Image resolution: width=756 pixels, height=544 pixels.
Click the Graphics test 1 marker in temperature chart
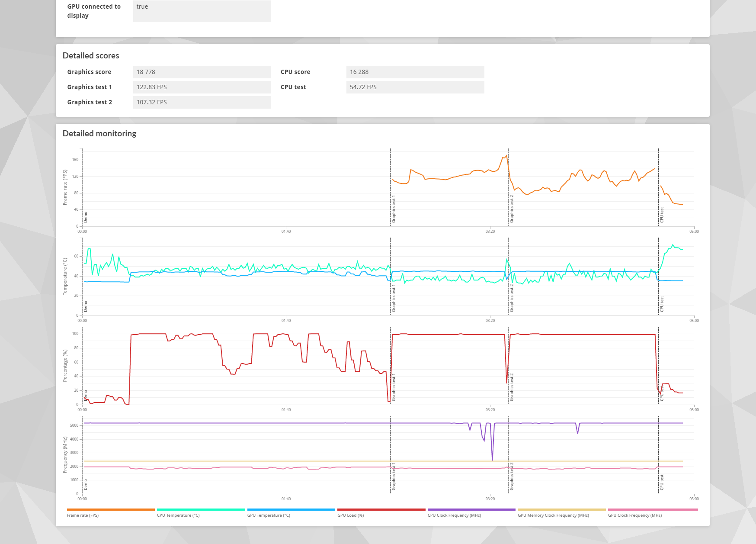point(394,298)
